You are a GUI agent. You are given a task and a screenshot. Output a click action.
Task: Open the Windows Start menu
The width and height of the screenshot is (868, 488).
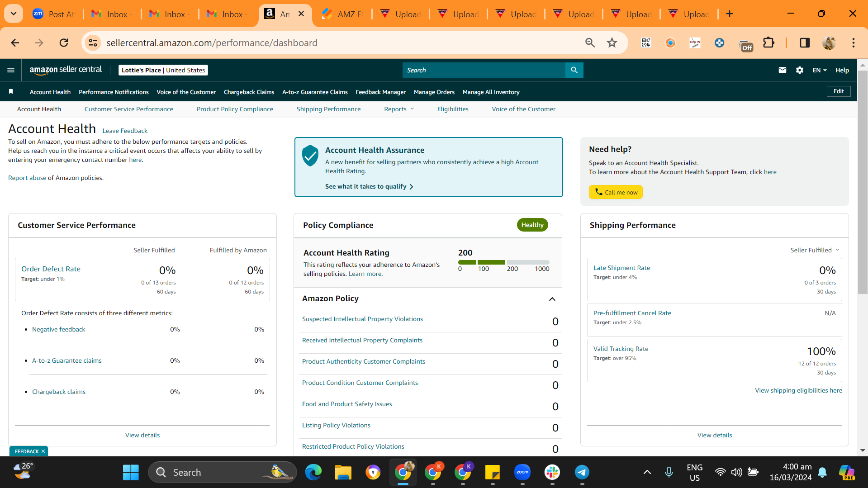pyautogui.click(x=131, y=473)
